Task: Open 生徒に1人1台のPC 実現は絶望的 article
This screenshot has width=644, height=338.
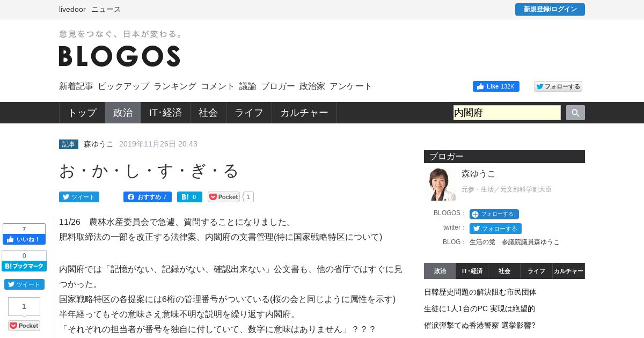Action: pyautogui.click(x=479, y=308)
